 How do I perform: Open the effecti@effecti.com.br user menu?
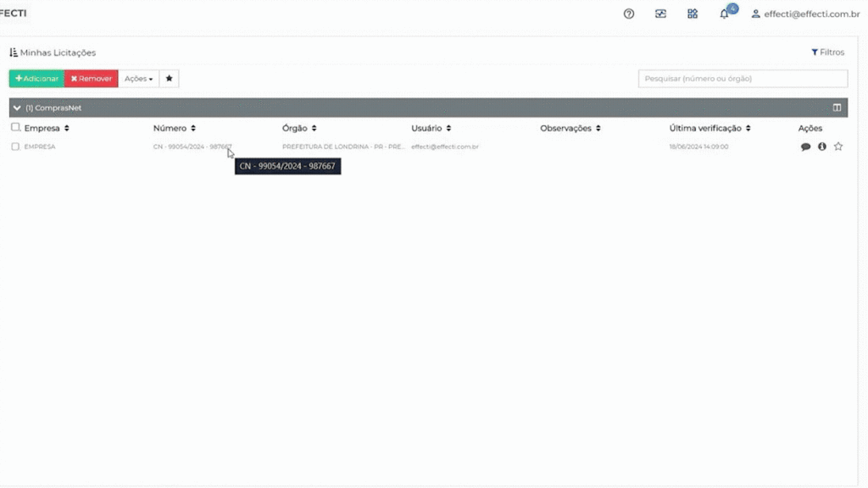[805, 14]
